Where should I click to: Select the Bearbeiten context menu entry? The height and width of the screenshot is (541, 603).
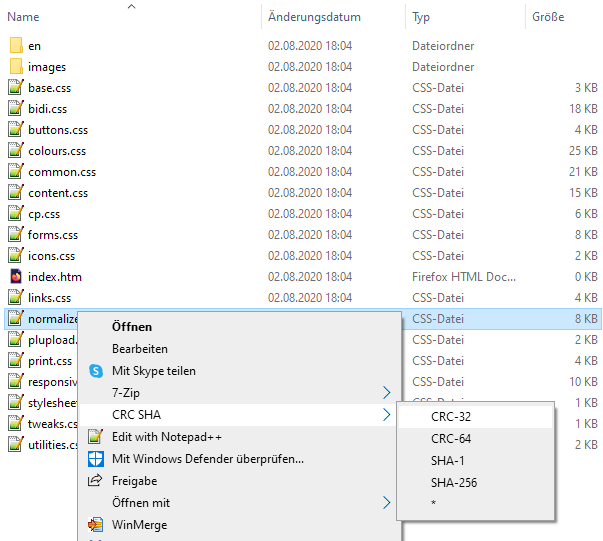click(140, 349)
